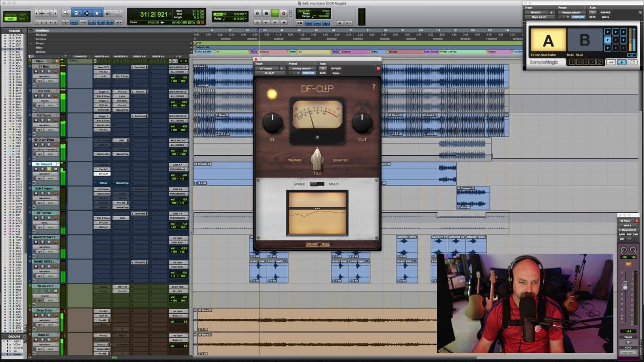Image resolution: width=644 pixels, height=362 pixels.
Task: Click the Magic AB blue play button
Action: (622, 62)
